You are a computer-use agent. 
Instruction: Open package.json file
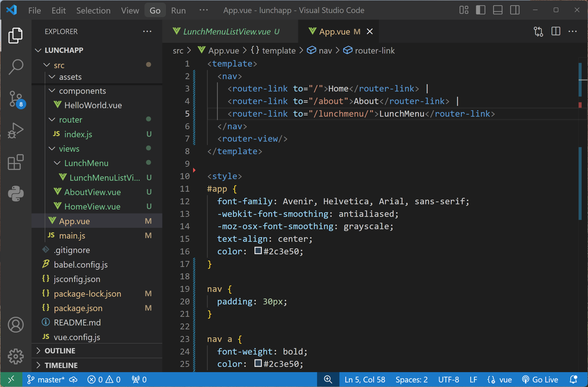tap(97, 308)
